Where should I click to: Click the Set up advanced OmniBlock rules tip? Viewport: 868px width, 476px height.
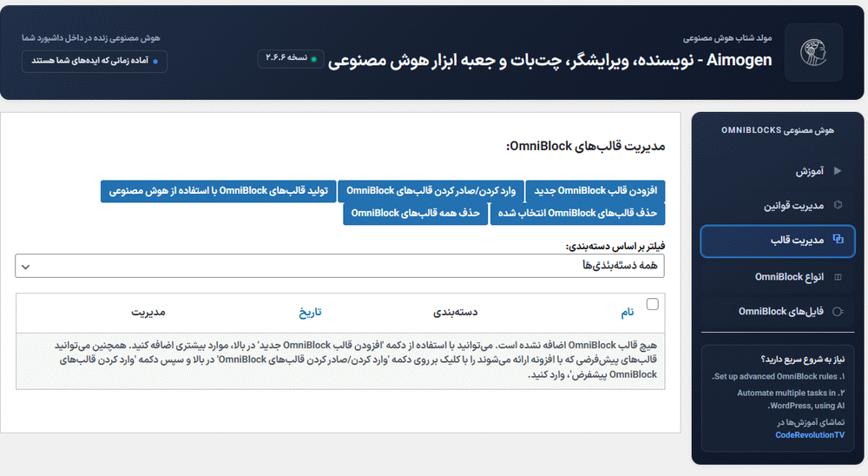779,376
